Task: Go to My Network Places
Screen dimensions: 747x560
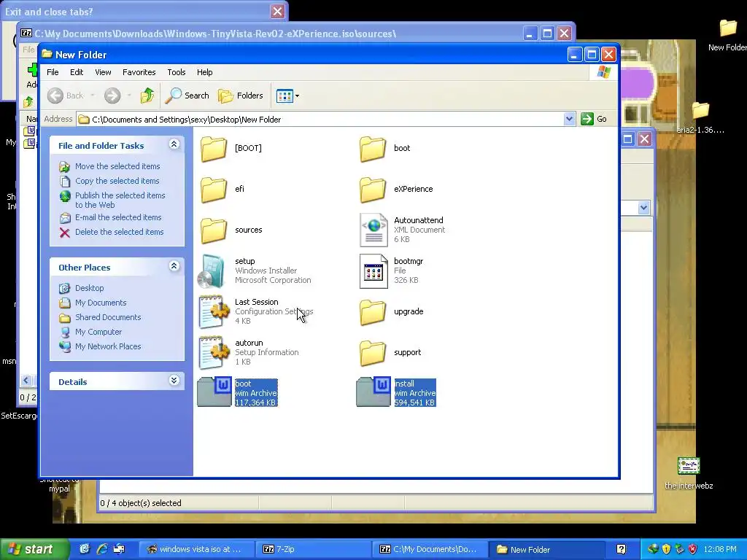Action: coord(108,346)
